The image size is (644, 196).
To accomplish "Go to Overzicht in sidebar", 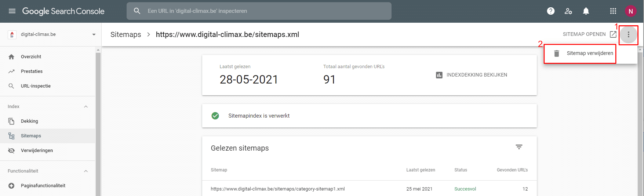I will click(x=31, y=57).
